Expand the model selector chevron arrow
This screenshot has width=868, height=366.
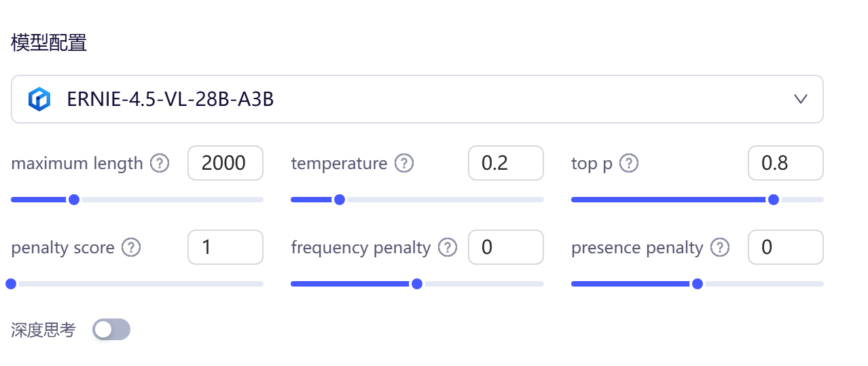[801, 99]
